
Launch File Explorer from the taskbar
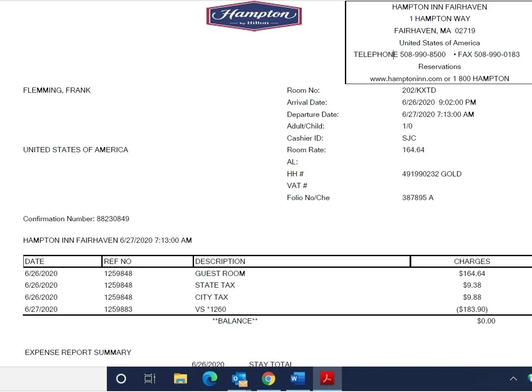pos(180,379)
